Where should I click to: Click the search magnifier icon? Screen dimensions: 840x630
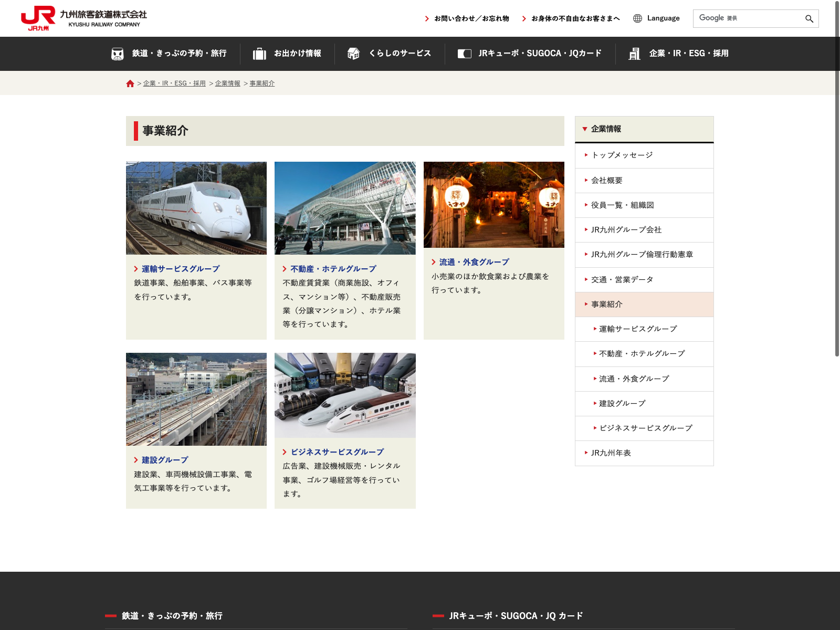point(809,19)
